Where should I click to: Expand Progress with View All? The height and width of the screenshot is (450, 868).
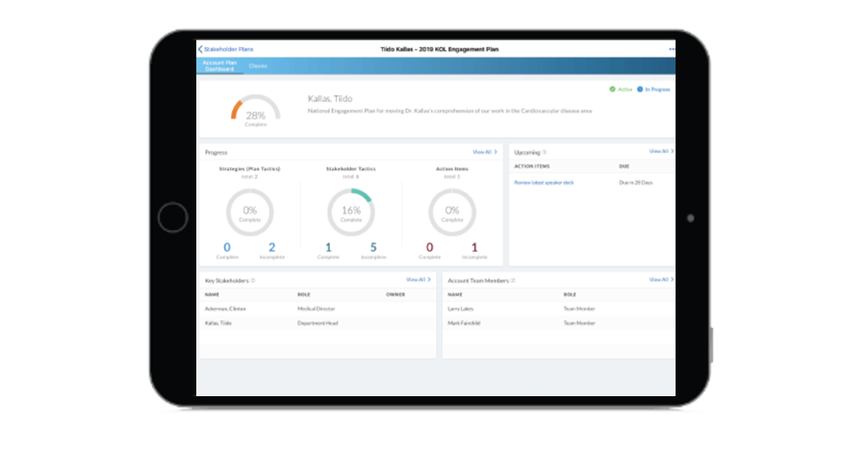[x=484, y=152]
